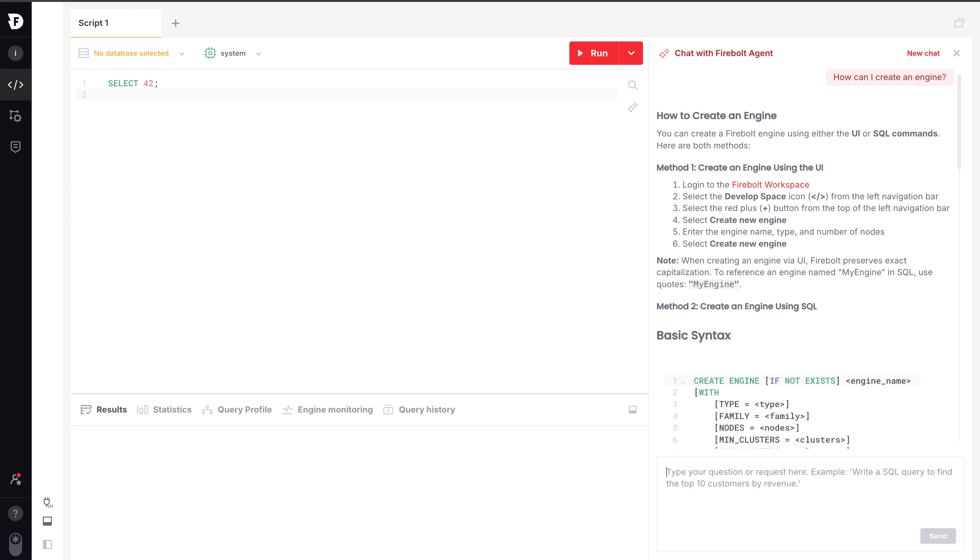Click the 'How can I create an engine?' message
980x560 pixels.
[889, 77]
